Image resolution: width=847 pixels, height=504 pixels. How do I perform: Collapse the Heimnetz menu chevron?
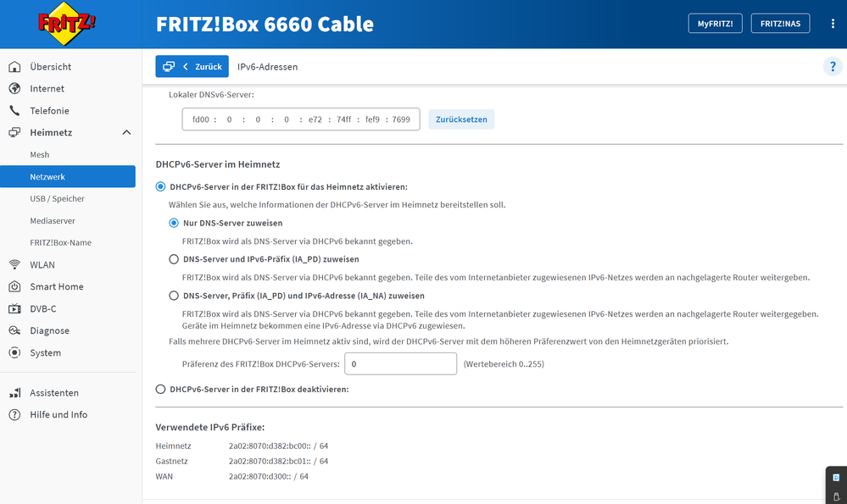pyautogui.click(x=126, y=133)
